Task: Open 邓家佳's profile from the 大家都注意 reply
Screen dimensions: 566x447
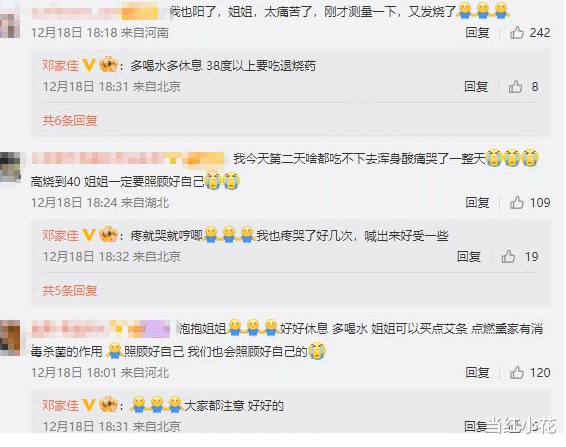Action: pos(60,405)
